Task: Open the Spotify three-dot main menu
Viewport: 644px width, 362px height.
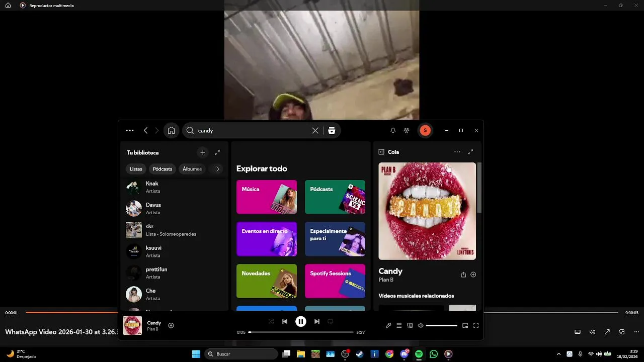Action: [x=130, y=130]
